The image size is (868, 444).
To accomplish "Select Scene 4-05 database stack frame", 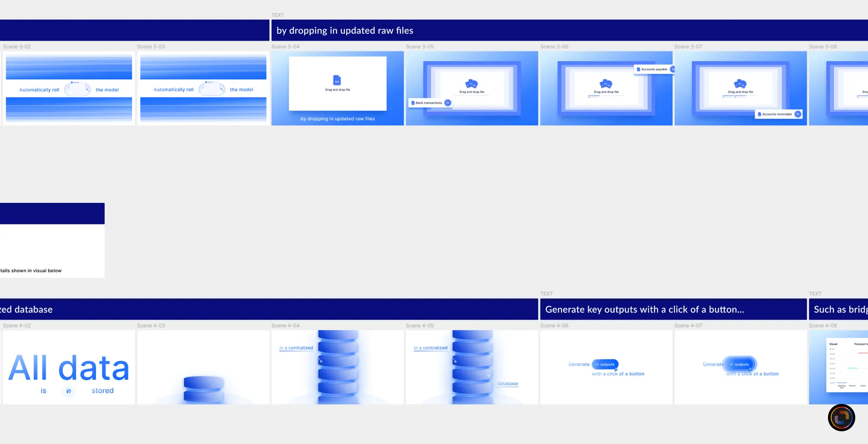I will pyautogui.click(x=472, y=367).
